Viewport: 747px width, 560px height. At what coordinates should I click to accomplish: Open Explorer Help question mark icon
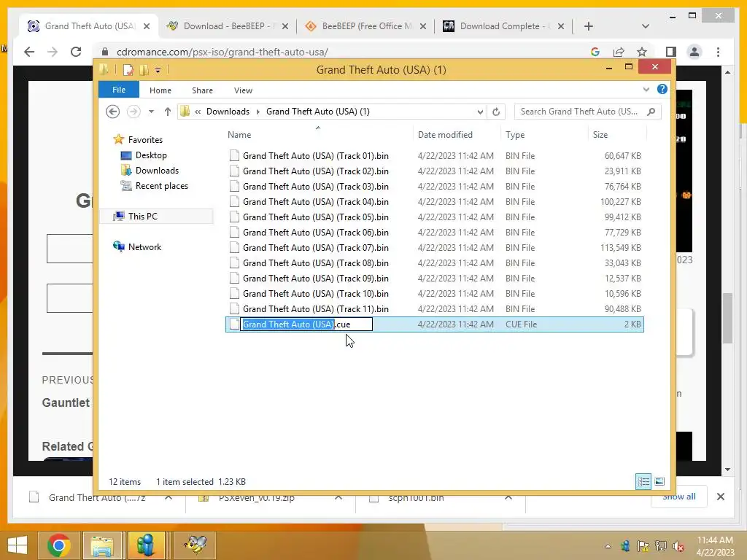(x=662, y=90)
